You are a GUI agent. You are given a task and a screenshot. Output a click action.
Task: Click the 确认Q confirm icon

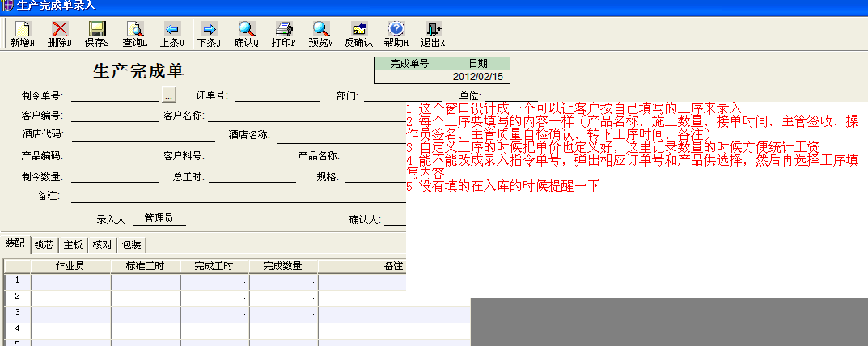tap(247, 34)
